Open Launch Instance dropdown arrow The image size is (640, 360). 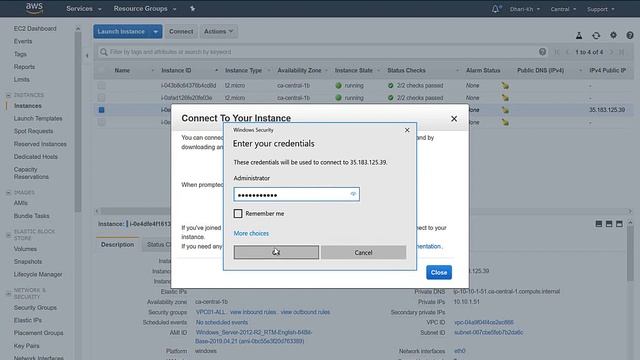click(156, 31)
